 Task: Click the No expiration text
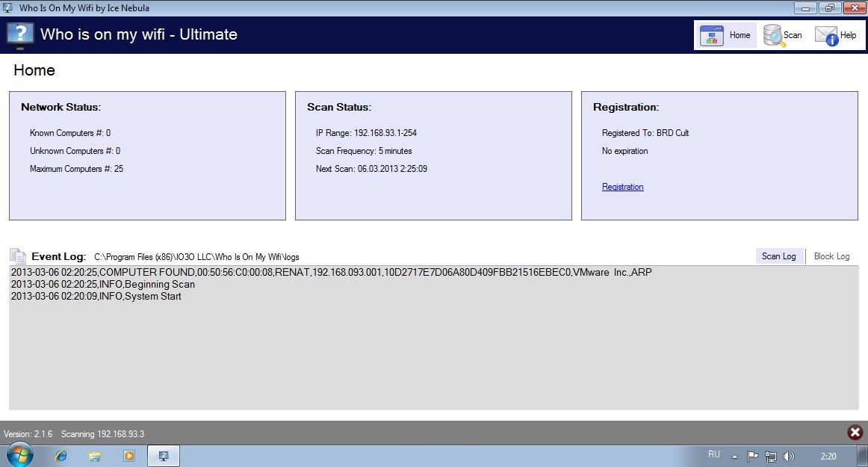click(x=625, y=151)
